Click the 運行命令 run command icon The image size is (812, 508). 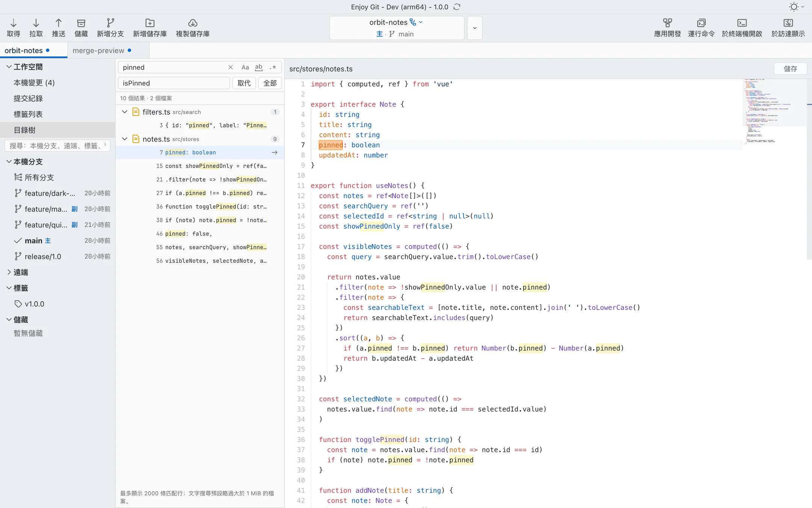point(701,23)
